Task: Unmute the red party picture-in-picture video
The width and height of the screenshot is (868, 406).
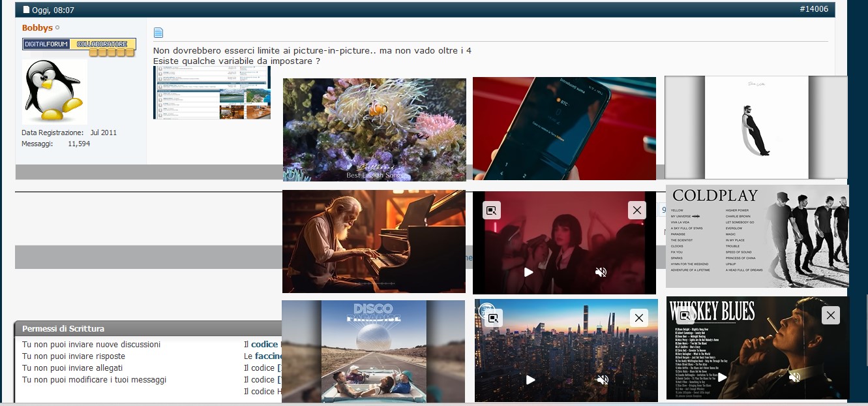Action: pyautogui.click(x=601, y=272)
